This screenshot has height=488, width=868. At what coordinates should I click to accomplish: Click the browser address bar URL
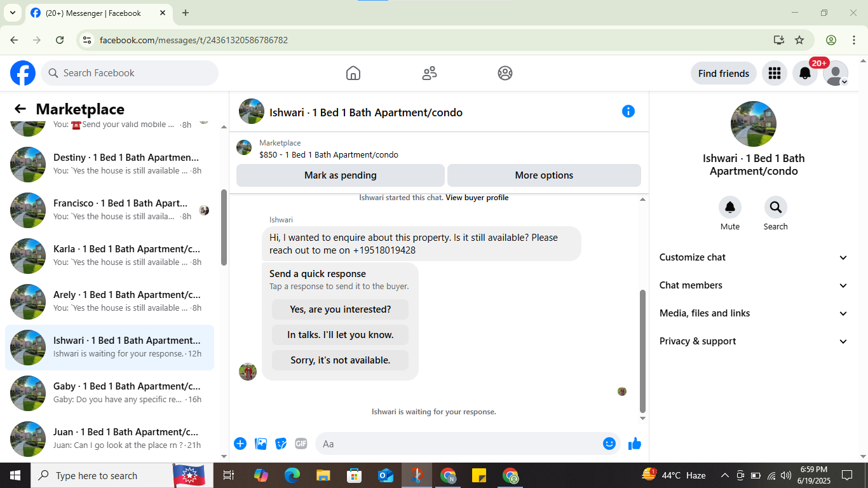click(x=194, y=40)
